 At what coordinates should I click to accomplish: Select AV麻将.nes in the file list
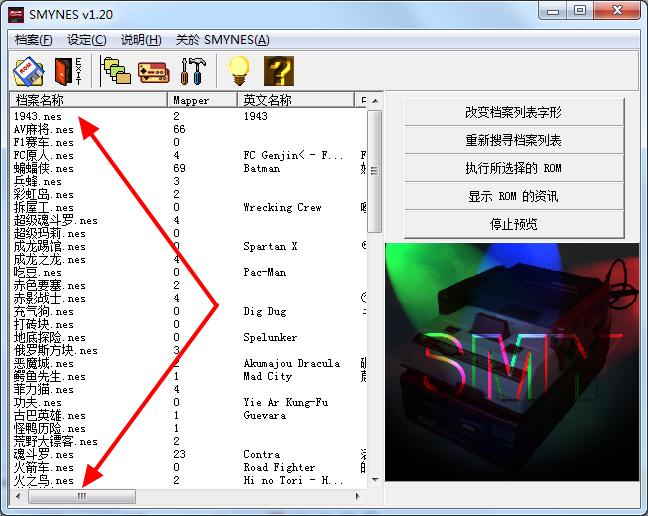pyautogui.click(x=44, y=129)
